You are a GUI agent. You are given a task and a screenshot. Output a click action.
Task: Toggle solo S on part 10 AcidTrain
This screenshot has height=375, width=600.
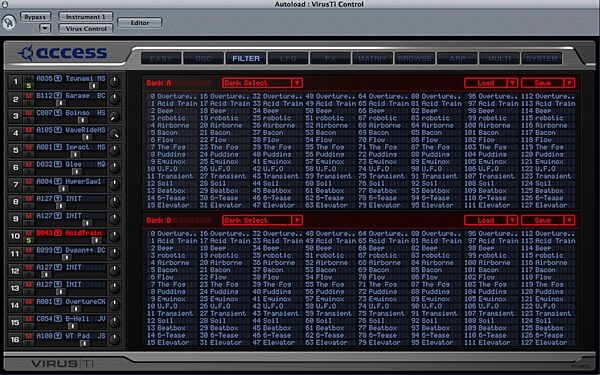coord(28,240)
